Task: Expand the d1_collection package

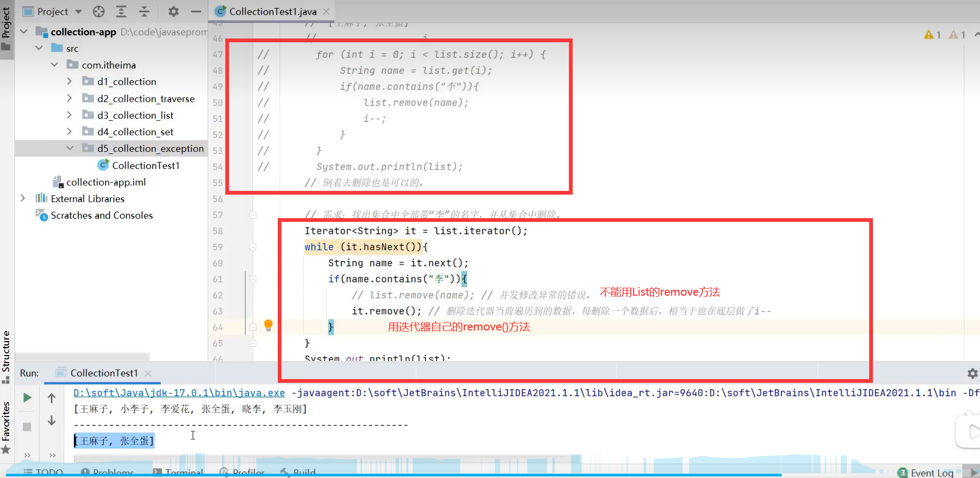Action: [70, 81]
